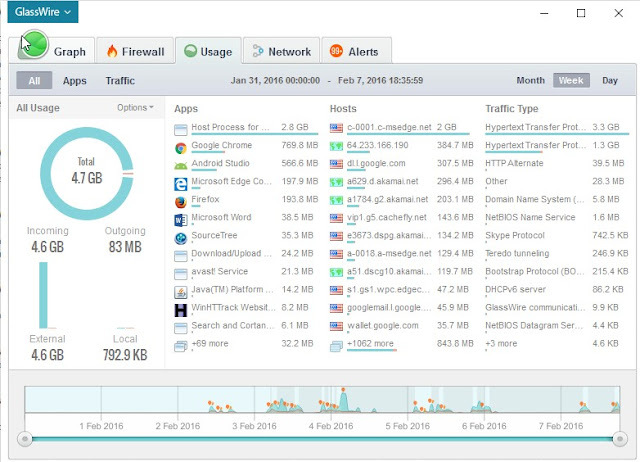Image resolution: width=640 pixels, height=462 pixels.
Task: Click the Incoming 4.6 GB bar
Action: tap(43, 295)
